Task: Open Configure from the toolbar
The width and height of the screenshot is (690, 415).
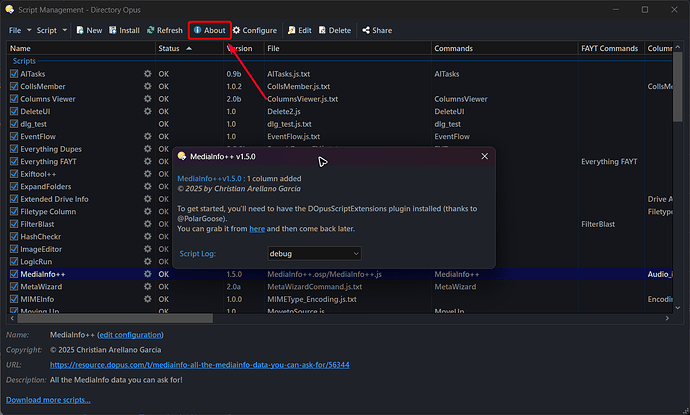Action: [x=254, y=30]
